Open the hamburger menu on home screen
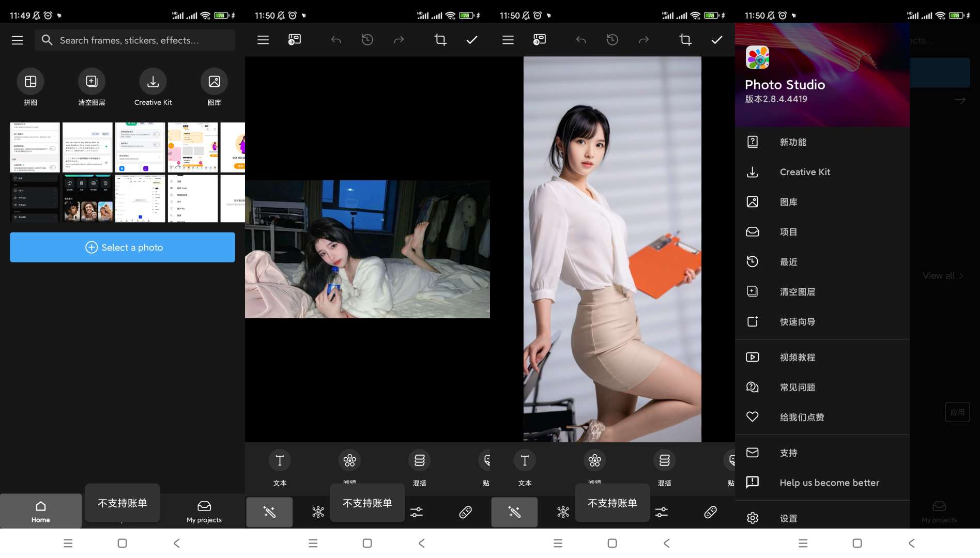Image resolution: width=980 pixels, height=558 pixels. [x=17, y=40]
